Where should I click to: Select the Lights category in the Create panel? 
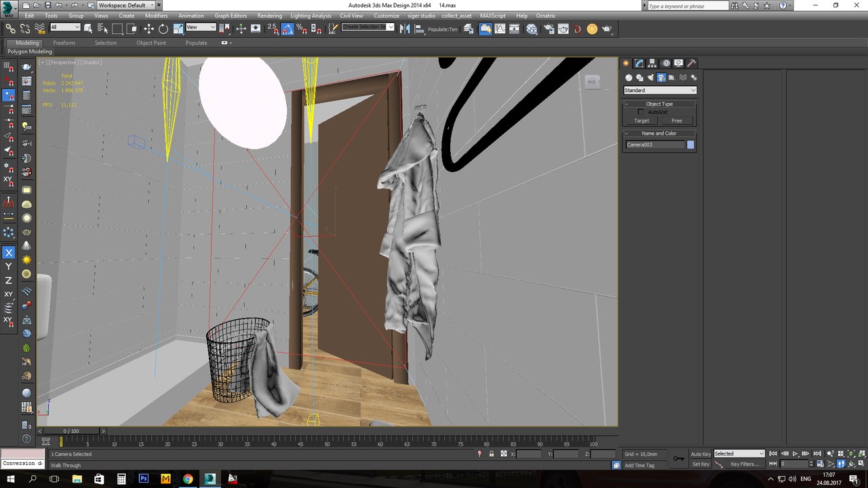650,78
